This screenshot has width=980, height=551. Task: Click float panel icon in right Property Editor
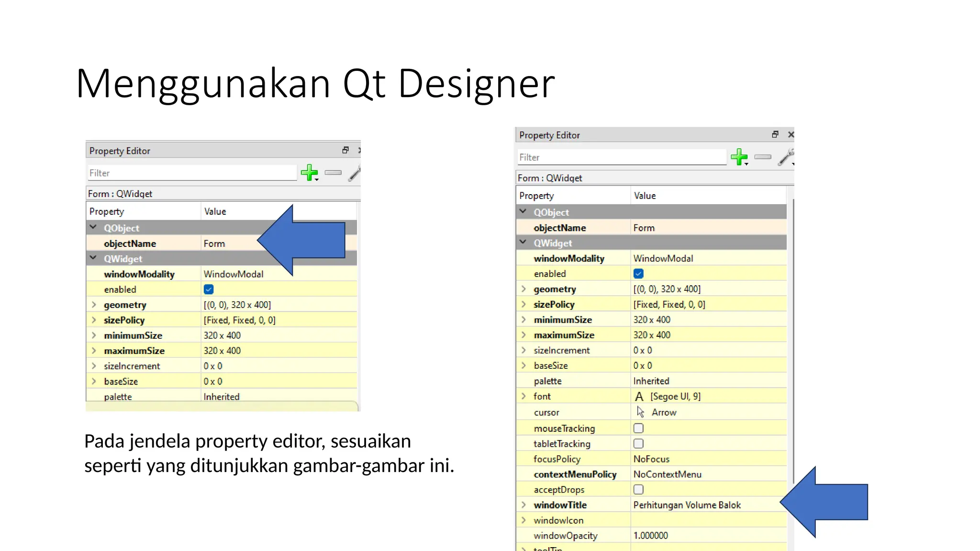(x=775, y=134)
